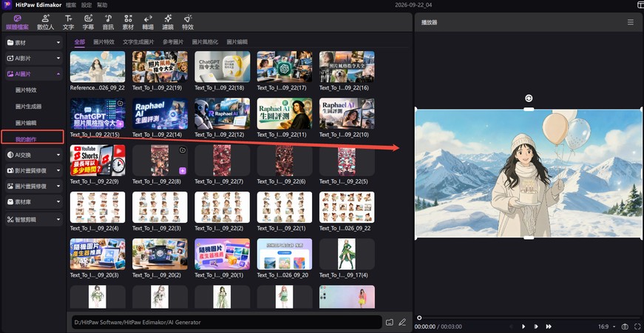Select green outfit thumbnail Text_To_I...09_17(4)
Image resolution: width=644 pixels, height=333 pixels.
click(x=347, y=254)
